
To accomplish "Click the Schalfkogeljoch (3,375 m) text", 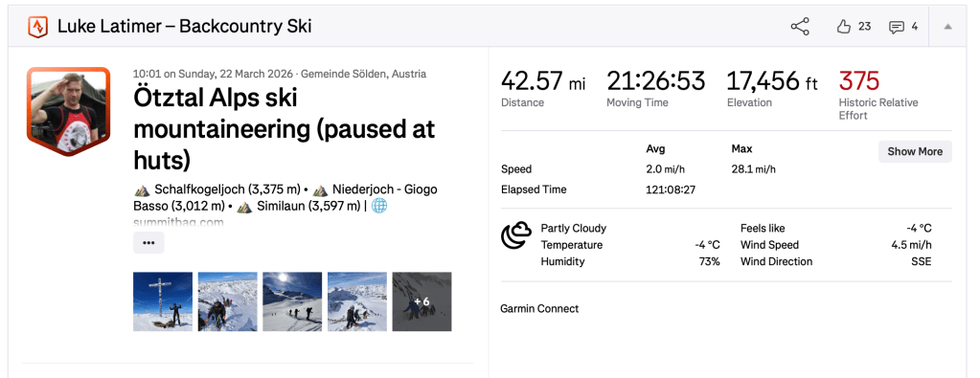I will coord(227,189).
